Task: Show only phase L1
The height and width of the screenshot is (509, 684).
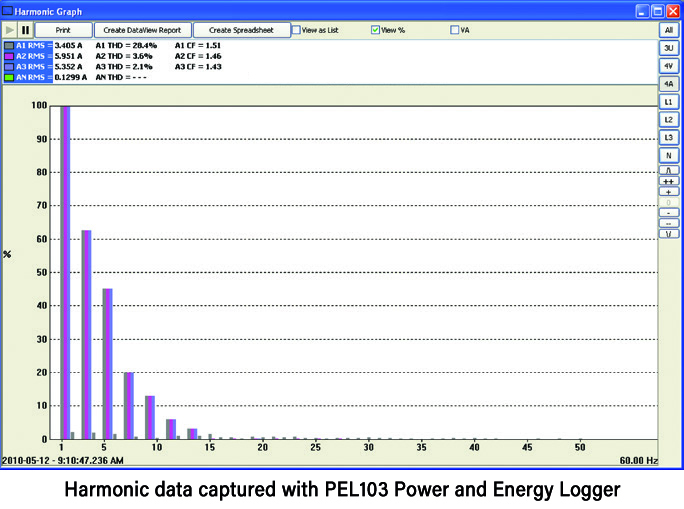Action: (x=669, y=102)
